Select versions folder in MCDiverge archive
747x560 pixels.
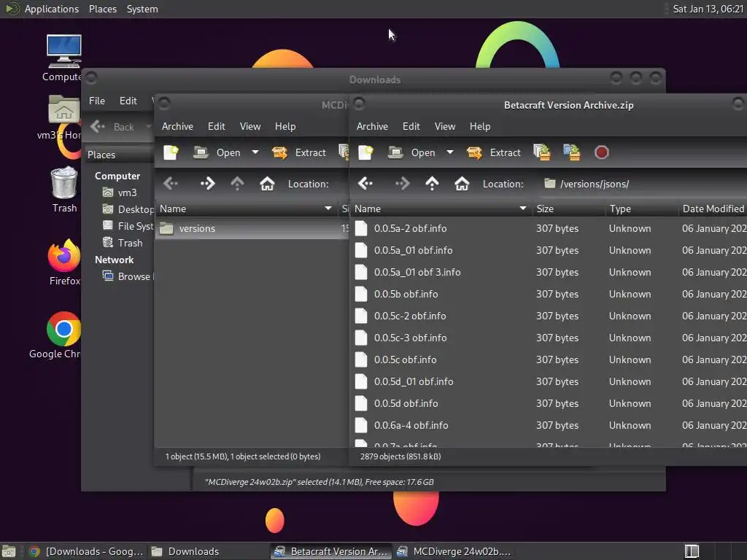click(x=252, y=228)
